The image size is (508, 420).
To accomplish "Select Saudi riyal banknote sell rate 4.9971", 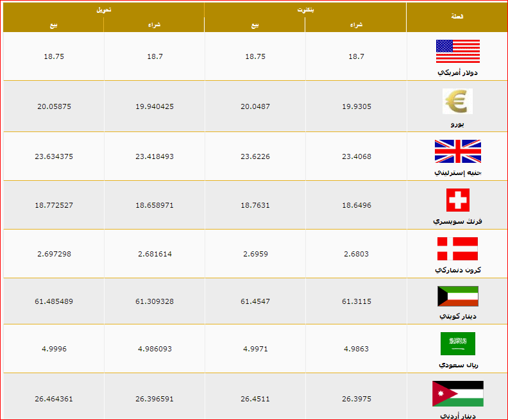I will [x=255, y=349].
